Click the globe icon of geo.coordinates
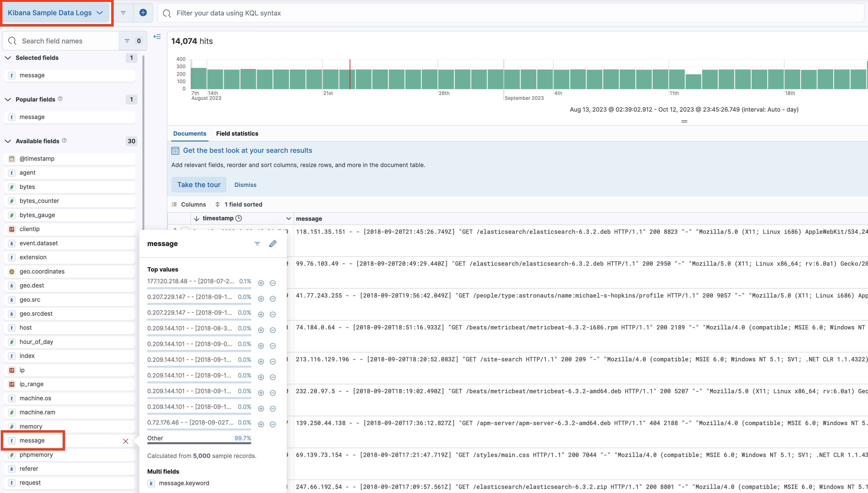The width and height of the screenshot is (868, 493). point(12,272)
